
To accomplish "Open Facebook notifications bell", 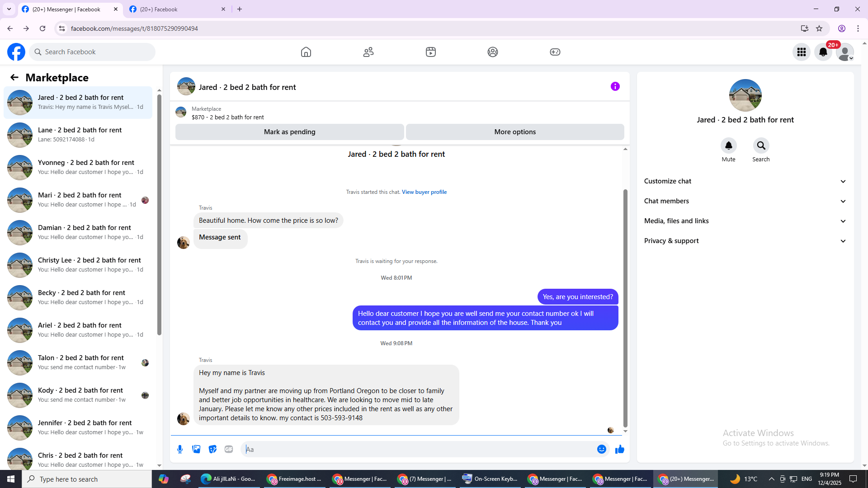I will click(823, 52).
